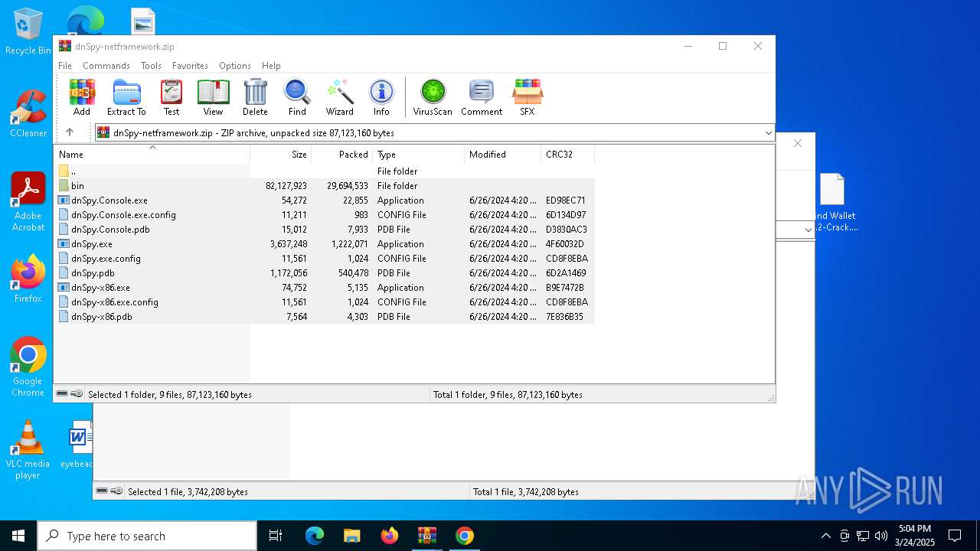This screenshot has height=551, width=980.
Task: Sort by Packed column header
Action: (x=342, y=154)
